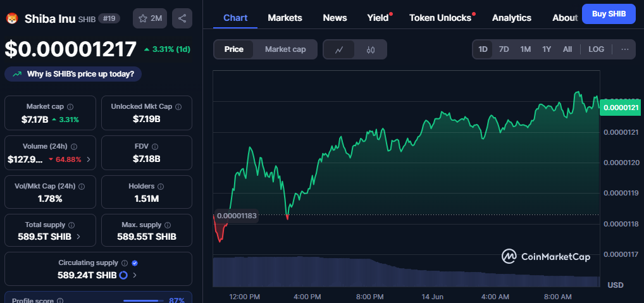This screenshot has width=644, height=303.
Task: Click Holders info icon
Action: [161, 187]
